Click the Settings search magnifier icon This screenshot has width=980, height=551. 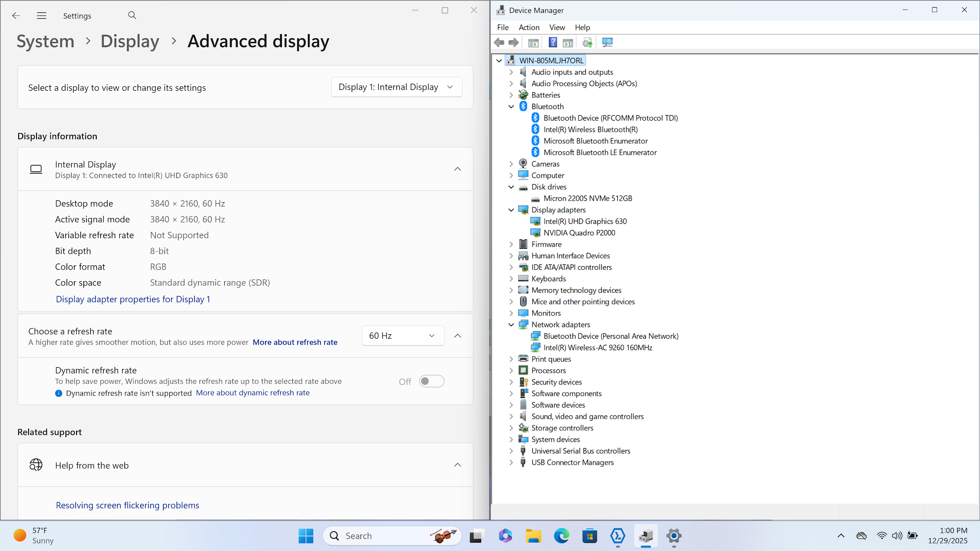coord(132,16)
